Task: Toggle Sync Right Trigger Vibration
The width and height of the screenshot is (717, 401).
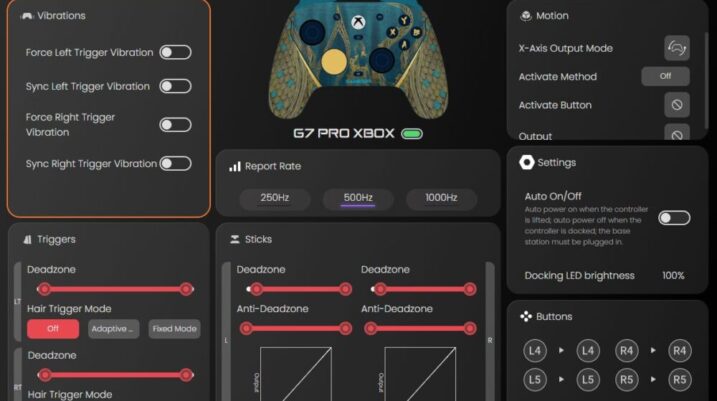Action: tap(175, 163)
